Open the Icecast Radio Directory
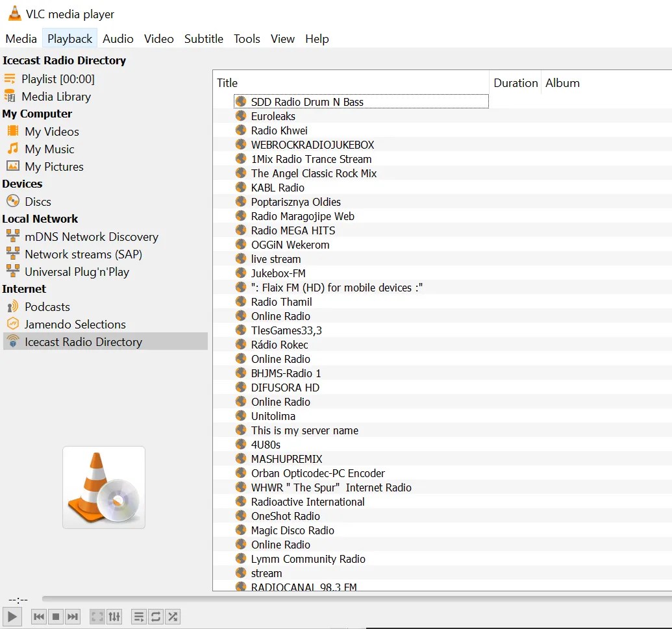672x629 pixels. 83,341
